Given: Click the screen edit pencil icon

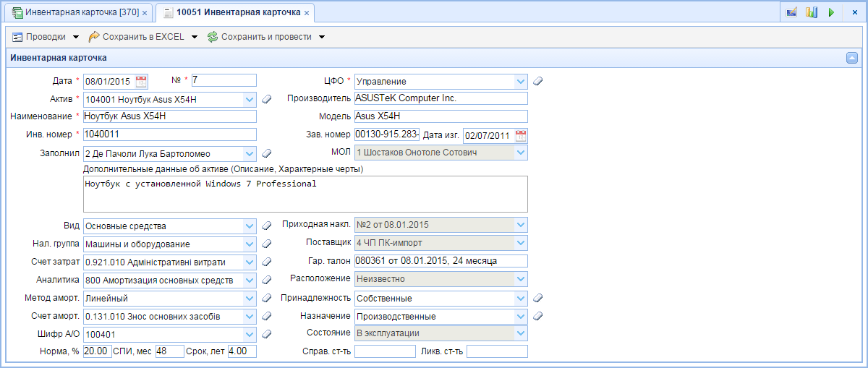Looking at the screenshot, I should 792,12.
